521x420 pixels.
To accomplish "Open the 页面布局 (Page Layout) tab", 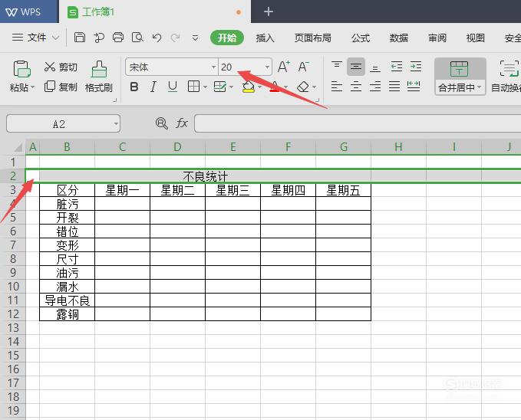I will 312,38.
